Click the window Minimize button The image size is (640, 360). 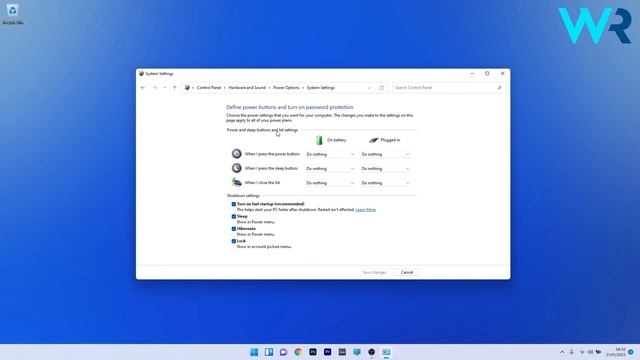click(472, 73)
